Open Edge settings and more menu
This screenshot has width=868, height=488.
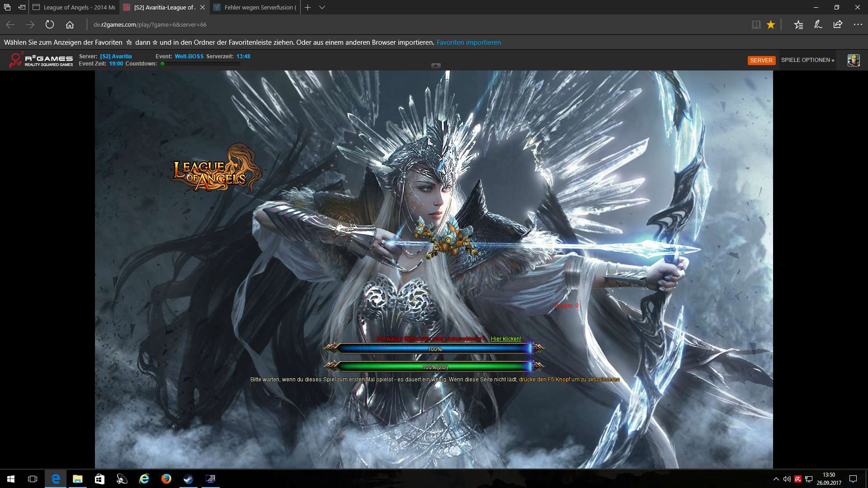(x=858, y=25)
